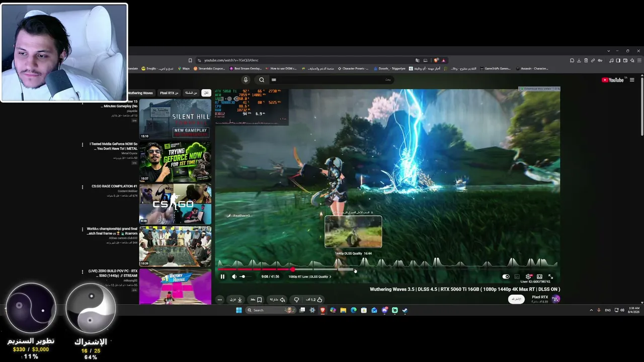Focus the YouTube search input field
This screenshot has width=644, height=362.
(x=332, y=79)
